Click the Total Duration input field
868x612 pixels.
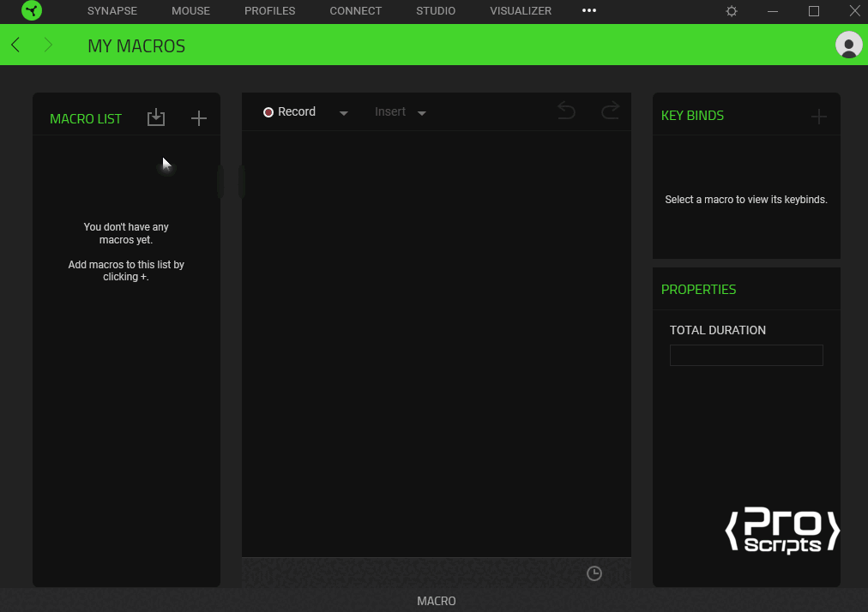[x=745, y=355]
